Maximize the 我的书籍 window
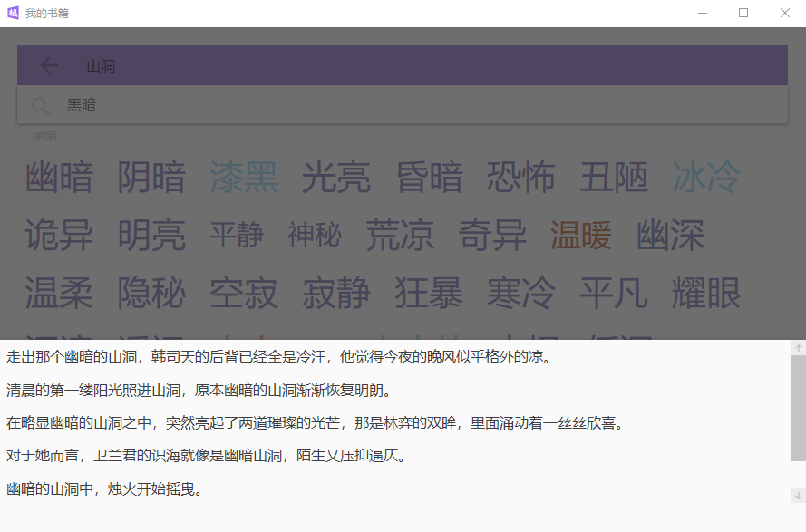 tap(743, 13)
